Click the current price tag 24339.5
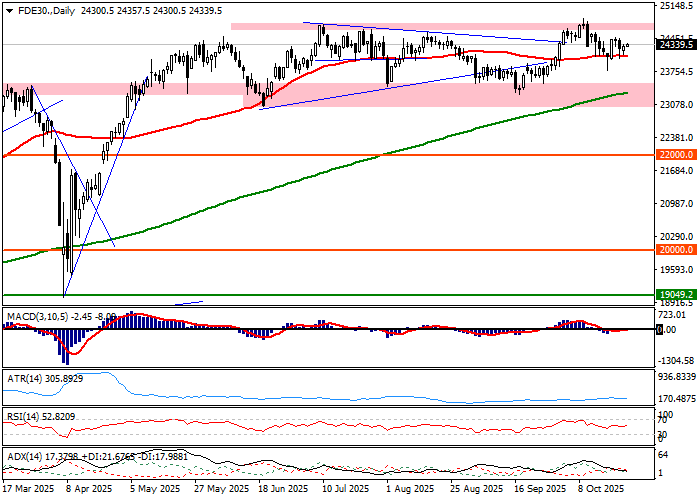The width and height of the screenshot is (700, 500). (675, 44)
